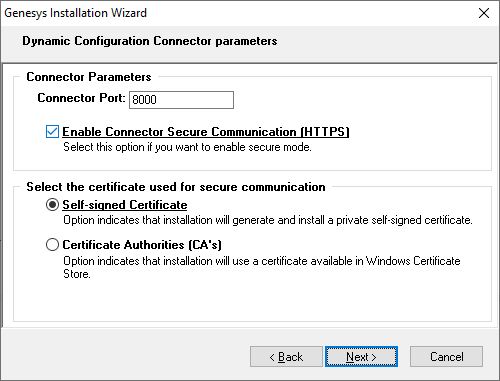Cancel the installation wizard
This screenshot has width=500, height=381.
pyautogui.click(x=446, y=357)
